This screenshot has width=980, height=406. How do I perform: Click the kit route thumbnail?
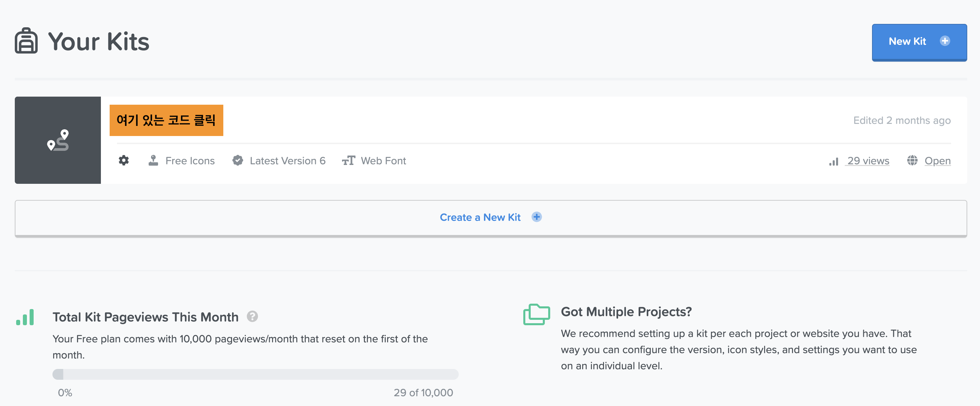pos(58,140)
